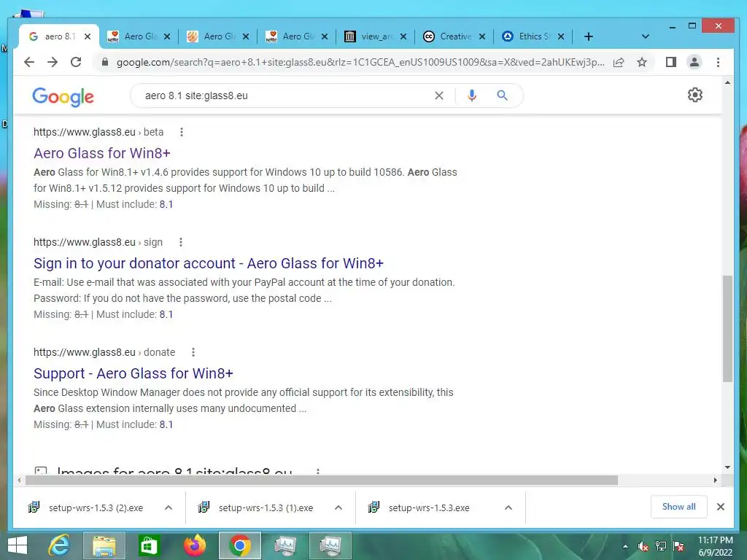Open Chrome profile avatar
Viewport: 747px width, 560px height.
click(x=694, y=62)
